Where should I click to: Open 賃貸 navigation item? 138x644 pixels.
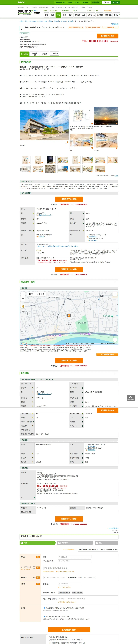46,15
